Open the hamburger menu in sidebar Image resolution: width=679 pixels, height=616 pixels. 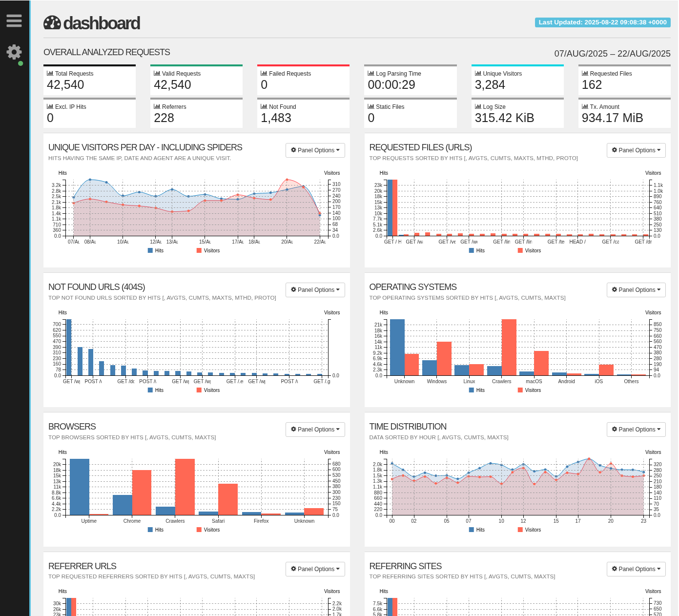[14, 21]
